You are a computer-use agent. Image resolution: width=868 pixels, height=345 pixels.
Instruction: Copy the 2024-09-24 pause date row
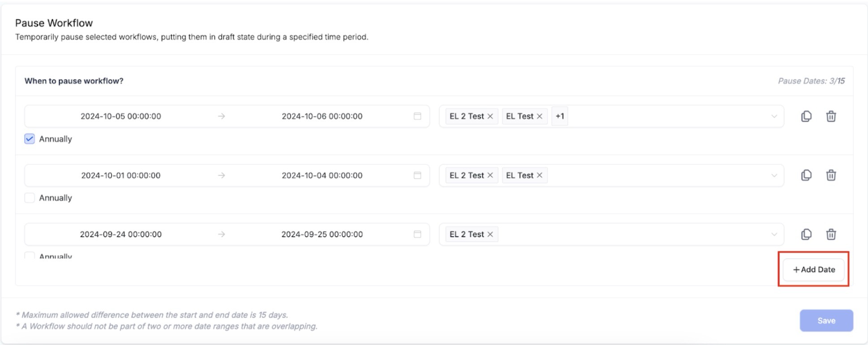coord(806,234)
